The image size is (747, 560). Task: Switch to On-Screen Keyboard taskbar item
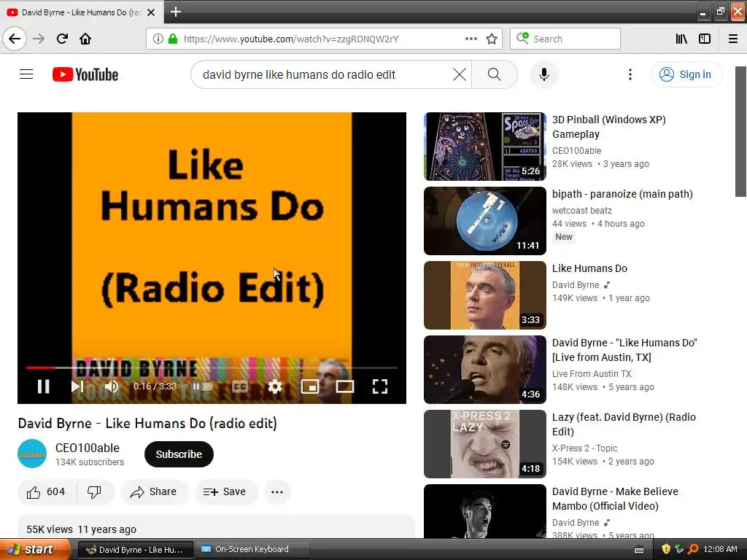point(252,549)
